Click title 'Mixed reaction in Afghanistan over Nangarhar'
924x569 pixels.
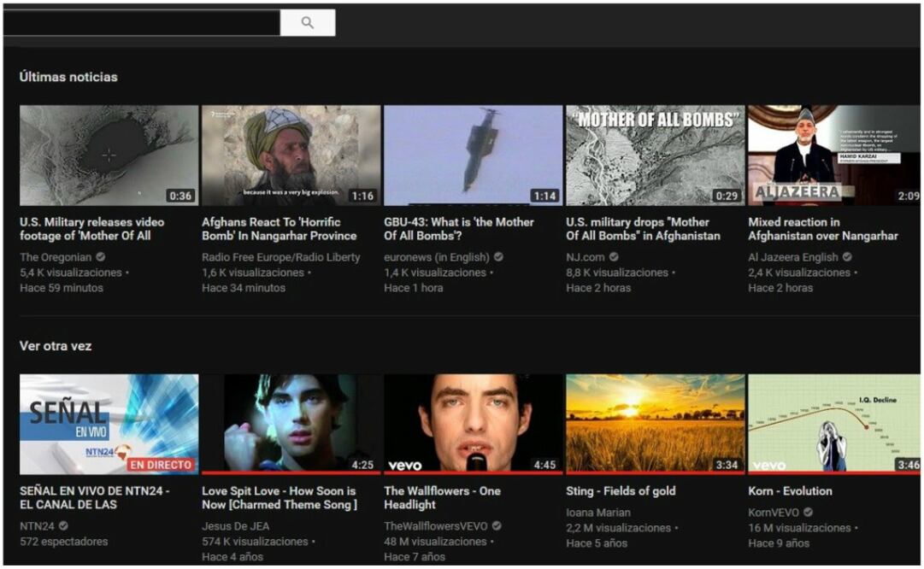[822, 229]
